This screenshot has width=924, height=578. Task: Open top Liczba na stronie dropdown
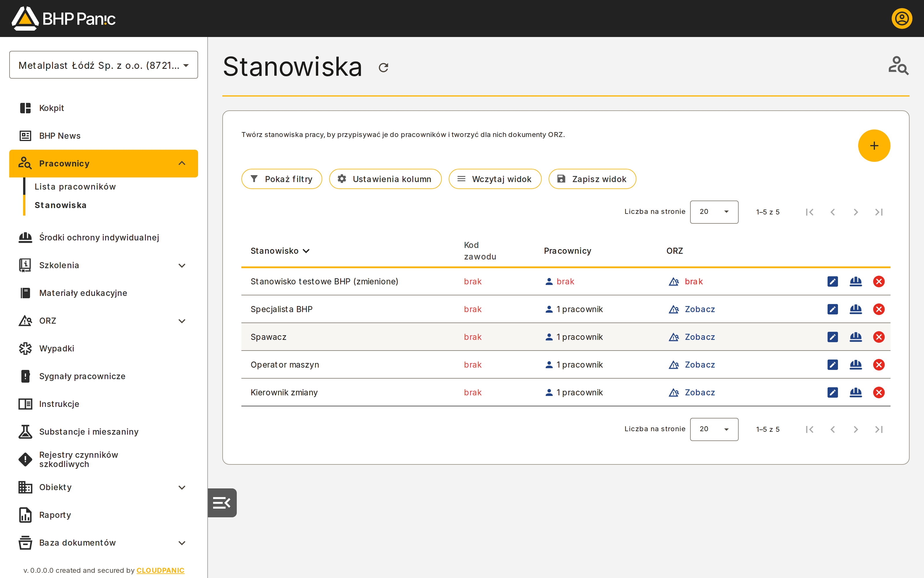[x=714, y=212]
